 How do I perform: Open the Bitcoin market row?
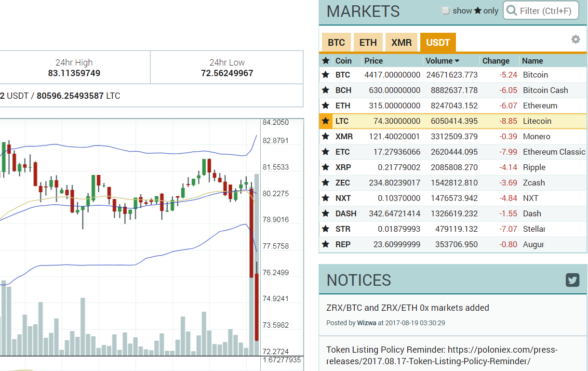coord(453,75)
